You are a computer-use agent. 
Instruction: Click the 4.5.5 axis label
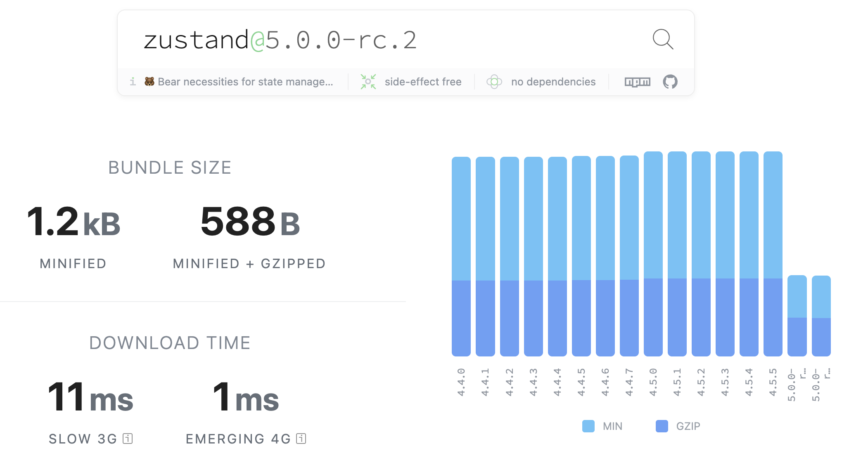coord(773,382)
